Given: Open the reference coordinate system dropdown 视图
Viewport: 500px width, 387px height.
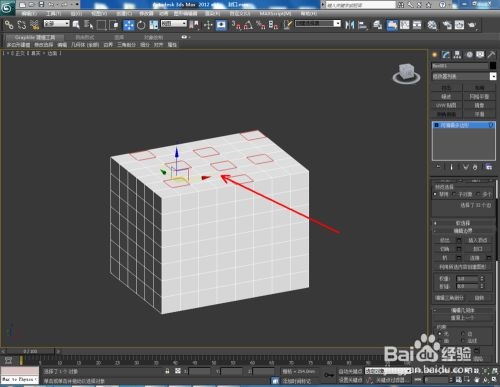Looking at the screenshot, I should coord(174,24).
